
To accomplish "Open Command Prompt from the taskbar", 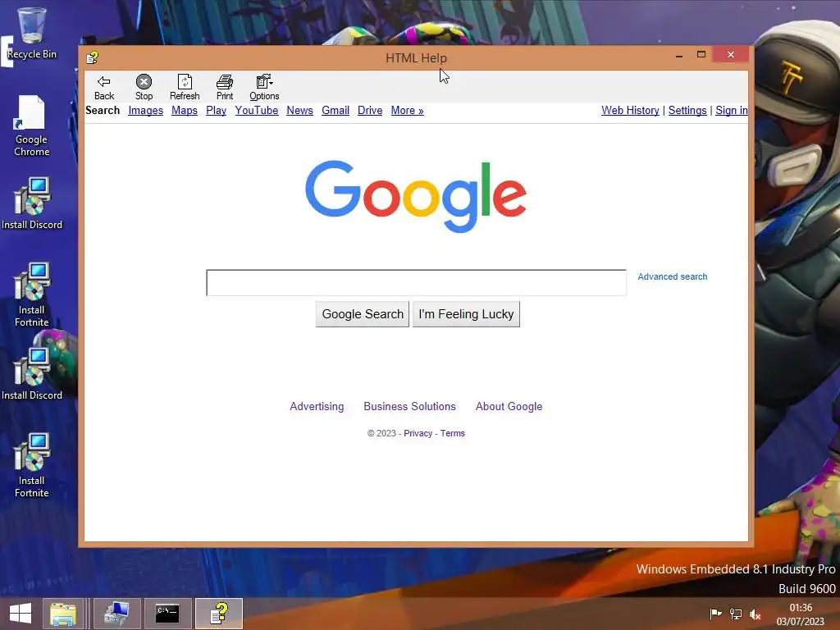I will coord(167,614).
